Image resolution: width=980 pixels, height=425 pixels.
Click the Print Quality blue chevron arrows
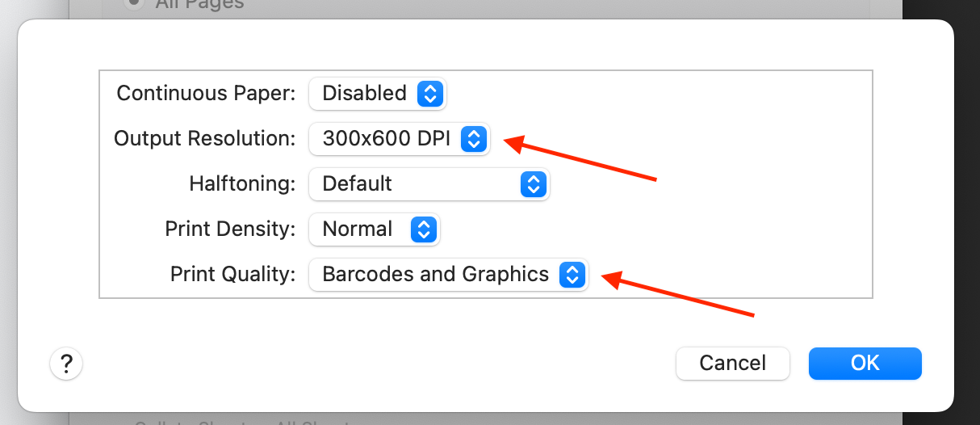(572, 275)
